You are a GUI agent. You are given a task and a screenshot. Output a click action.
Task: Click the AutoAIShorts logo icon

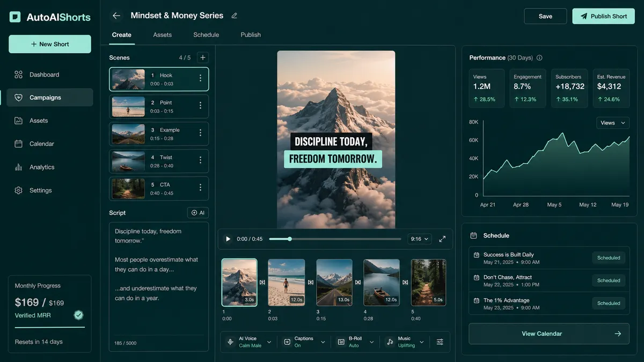tap(15, 17)
